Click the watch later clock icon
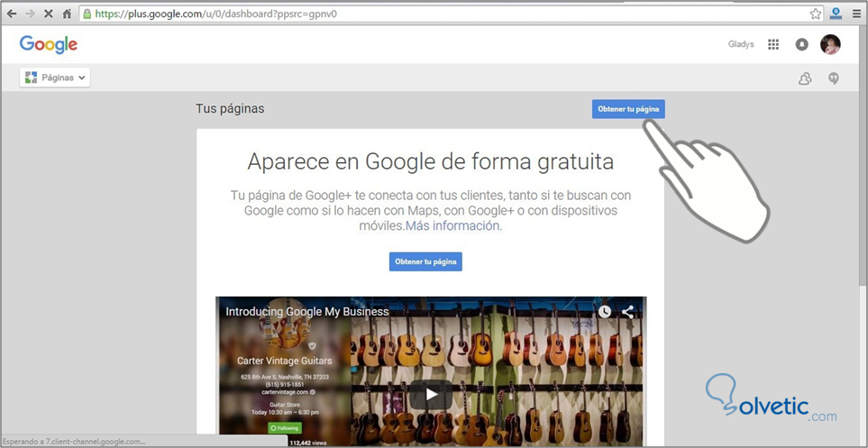The height and width of the screenshot is (448, 868). click(x=605, y=312)
